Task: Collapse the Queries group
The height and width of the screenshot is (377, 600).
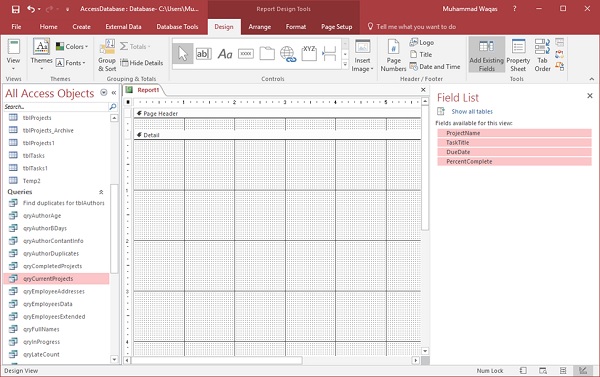Action: click(101, 192)
